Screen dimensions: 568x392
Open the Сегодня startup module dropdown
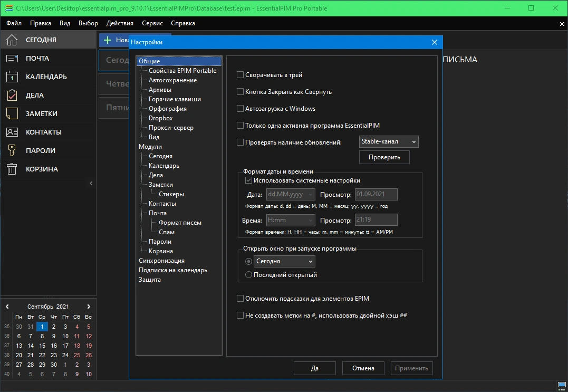(284, 261)
